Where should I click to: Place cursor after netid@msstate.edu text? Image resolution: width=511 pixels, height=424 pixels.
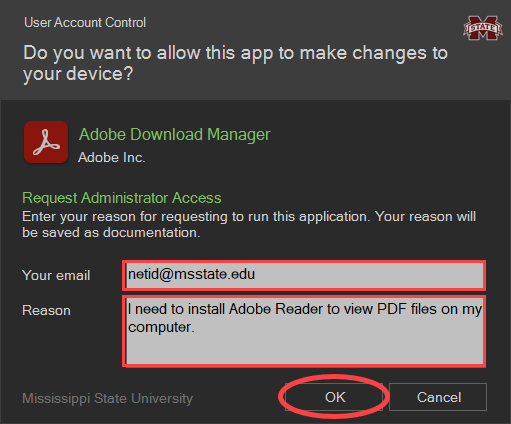[x=256, y=274]
